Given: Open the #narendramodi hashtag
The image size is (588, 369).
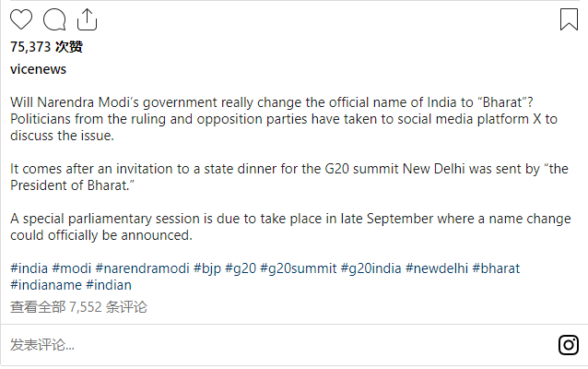Looking at the screenshot, I should click(143, 268).
